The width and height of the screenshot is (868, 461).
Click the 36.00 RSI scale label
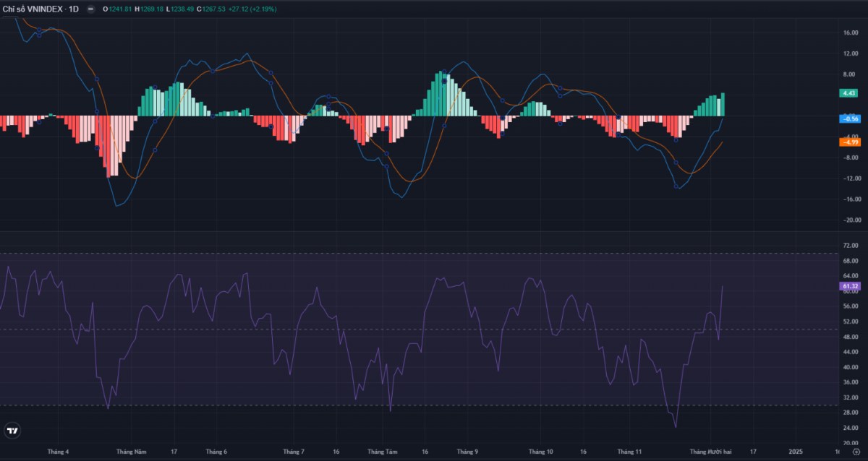pos(850,382)
